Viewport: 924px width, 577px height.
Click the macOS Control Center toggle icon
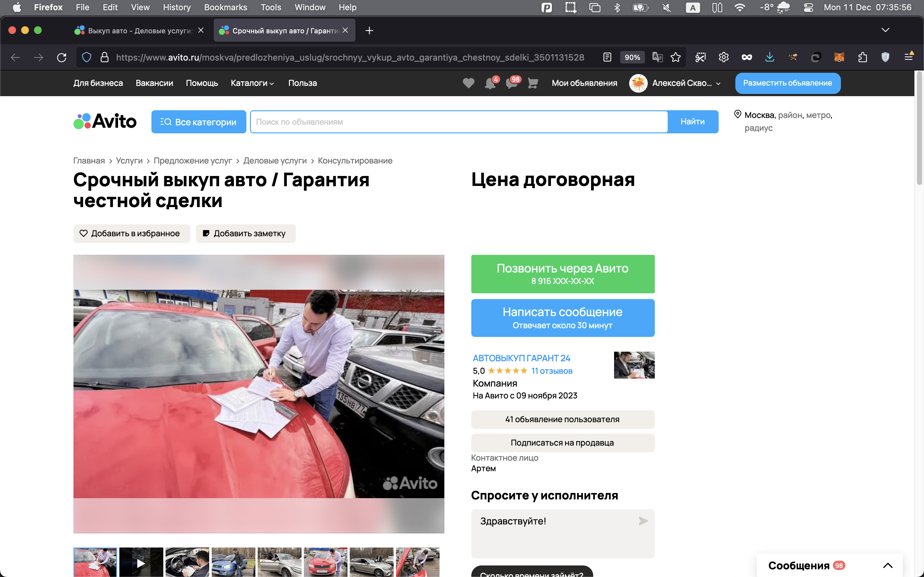tap(808, 7)
